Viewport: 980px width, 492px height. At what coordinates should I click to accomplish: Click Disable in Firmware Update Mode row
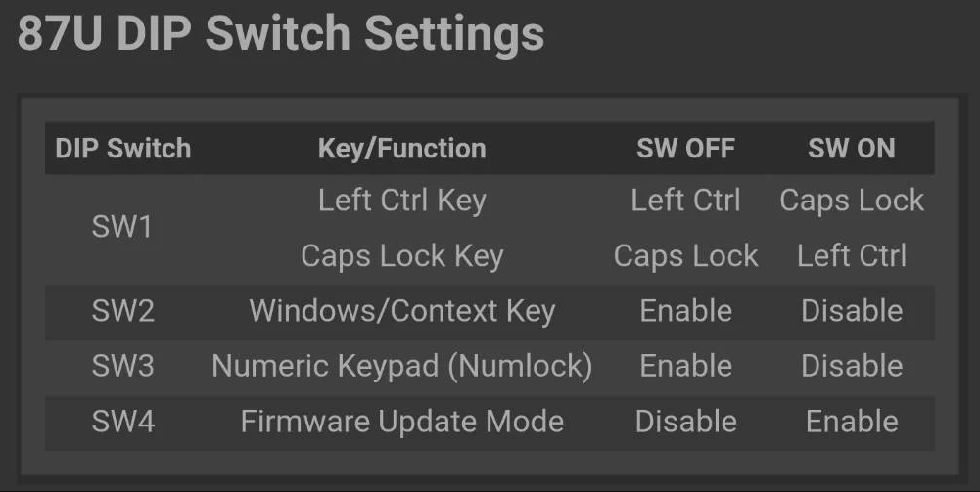point(685,422)
